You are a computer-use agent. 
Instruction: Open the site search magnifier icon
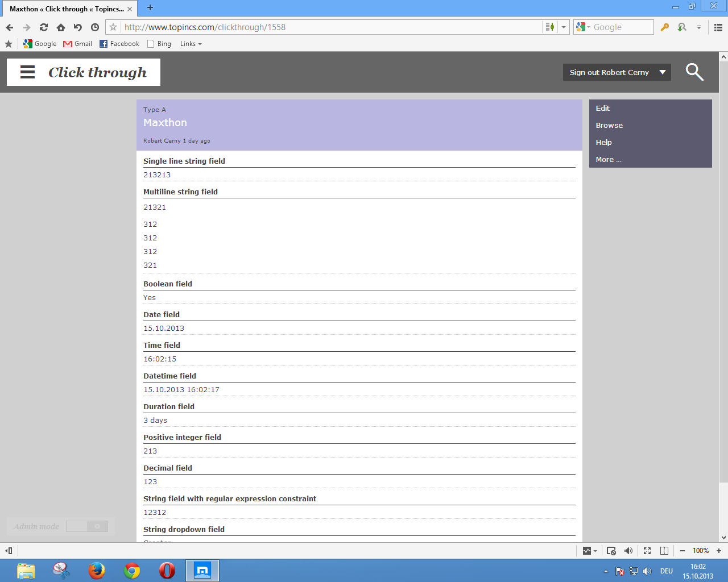694,72
